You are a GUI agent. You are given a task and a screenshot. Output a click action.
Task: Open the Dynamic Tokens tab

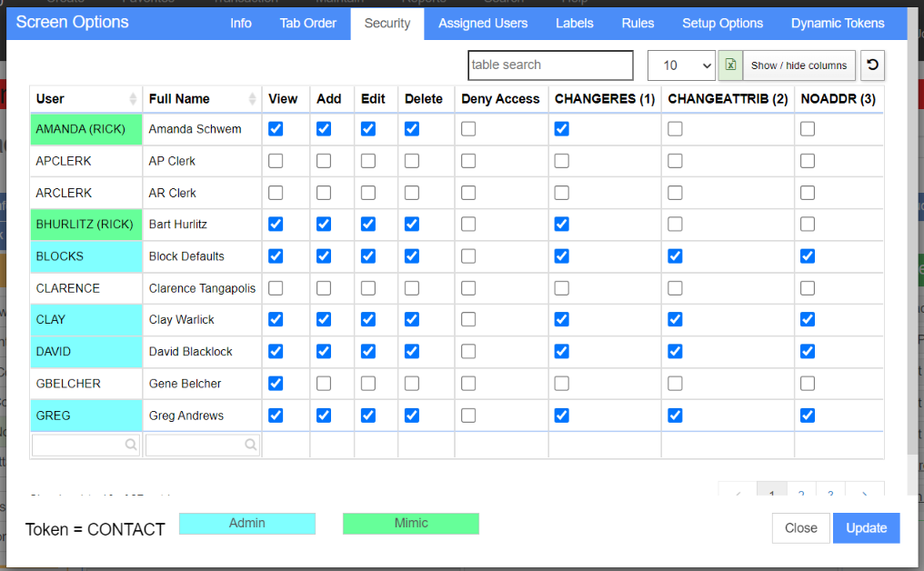[x=838, y=24]
